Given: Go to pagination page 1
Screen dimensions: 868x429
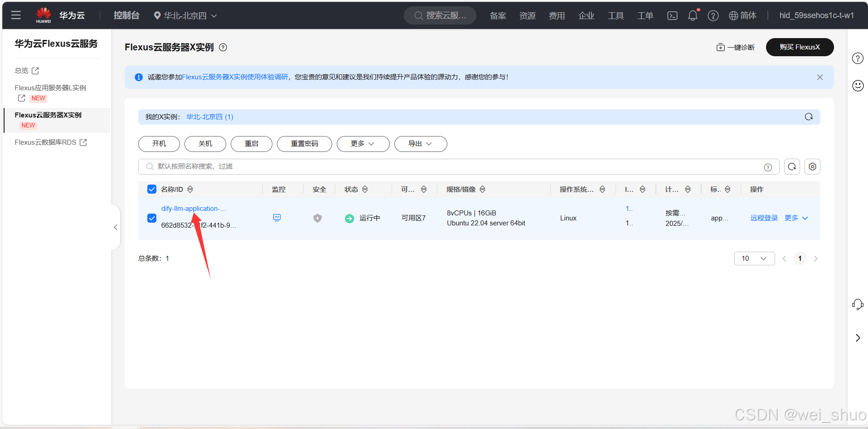Looking at the screenshot, I should tap(800, 258).
